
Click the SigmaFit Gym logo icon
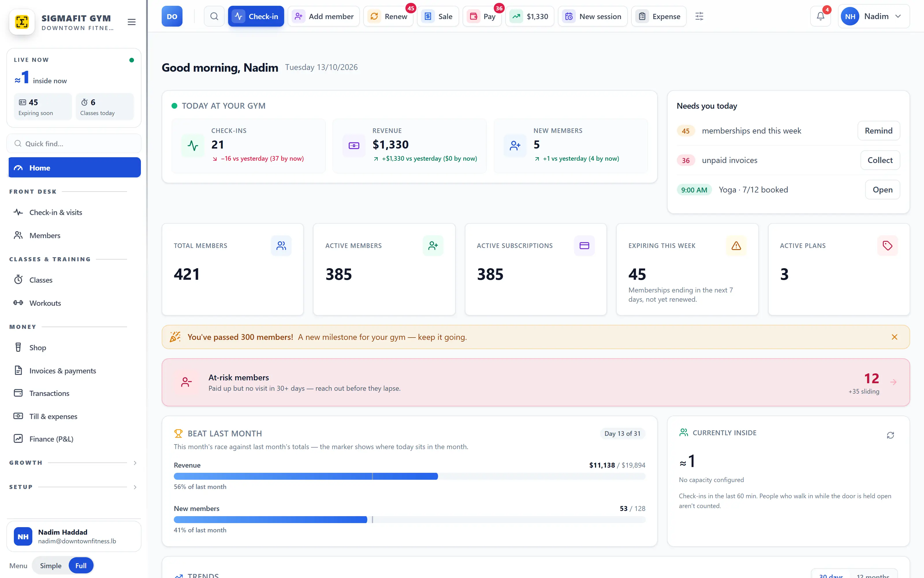[22, 22]
